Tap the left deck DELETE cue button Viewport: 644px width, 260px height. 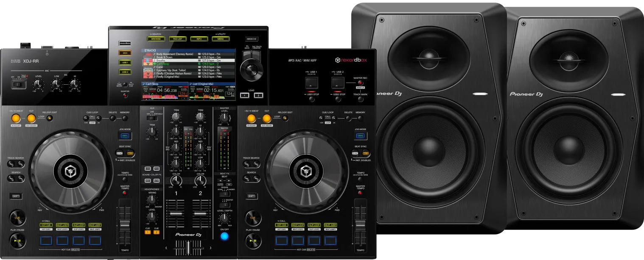pyautogui.click(x=113, y=118)
